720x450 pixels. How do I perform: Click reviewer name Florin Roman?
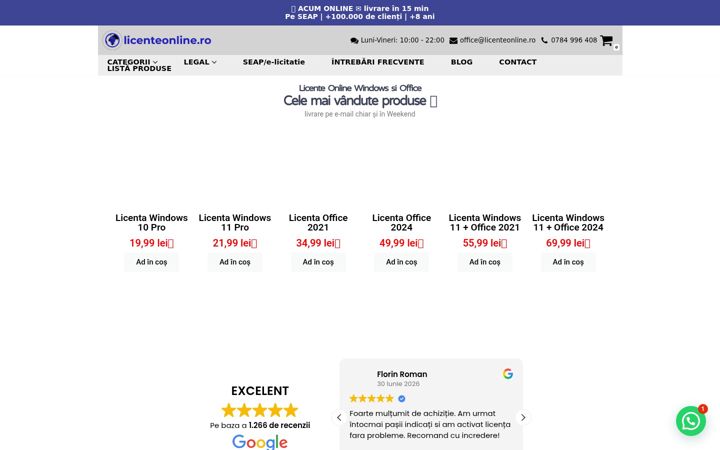[402, 374]
